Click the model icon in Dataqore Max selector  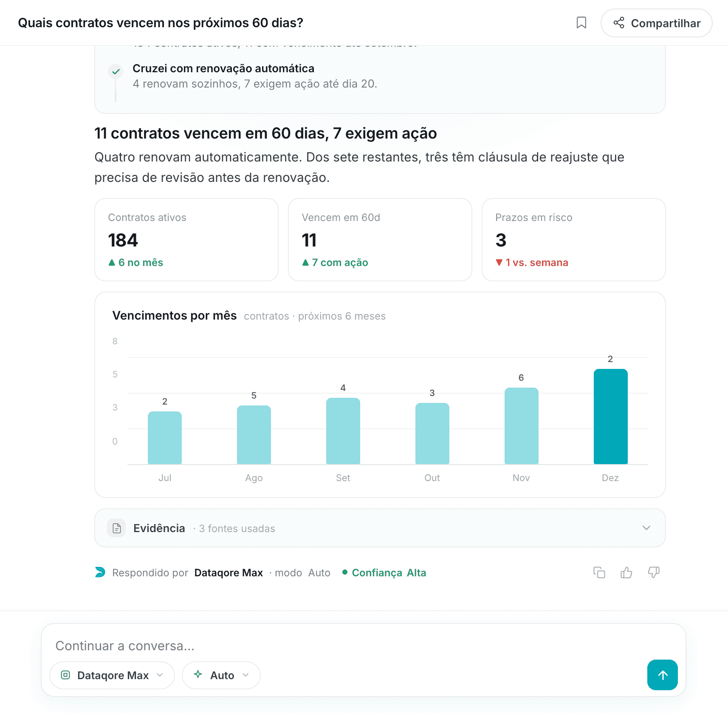(65, 674)
